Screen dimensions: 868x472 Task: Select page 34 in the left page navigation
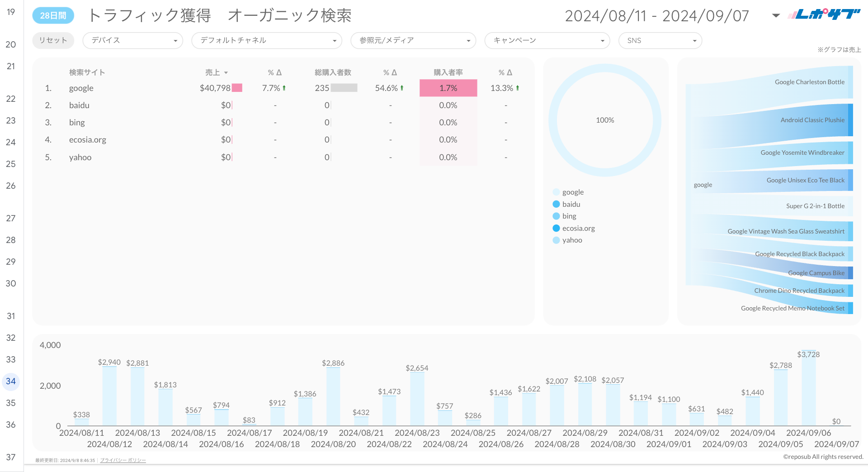[x=10, y=381]
